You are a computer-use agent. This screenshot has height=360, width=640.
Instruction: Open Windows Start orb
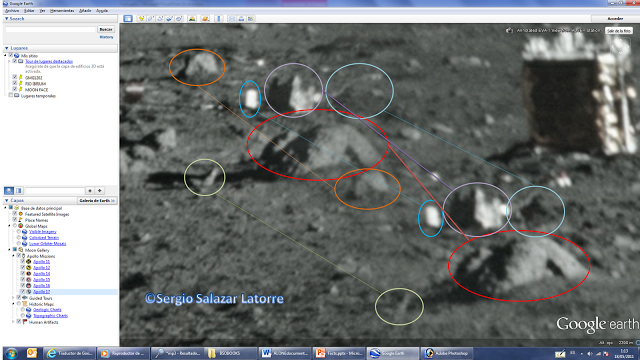point(11,353)
